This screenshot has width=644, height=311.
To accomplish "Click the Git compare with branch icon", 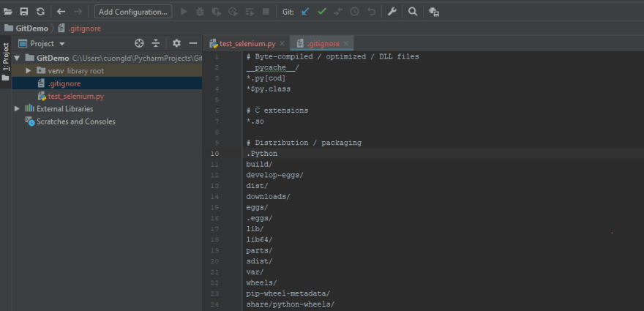I will coord(338,12).
